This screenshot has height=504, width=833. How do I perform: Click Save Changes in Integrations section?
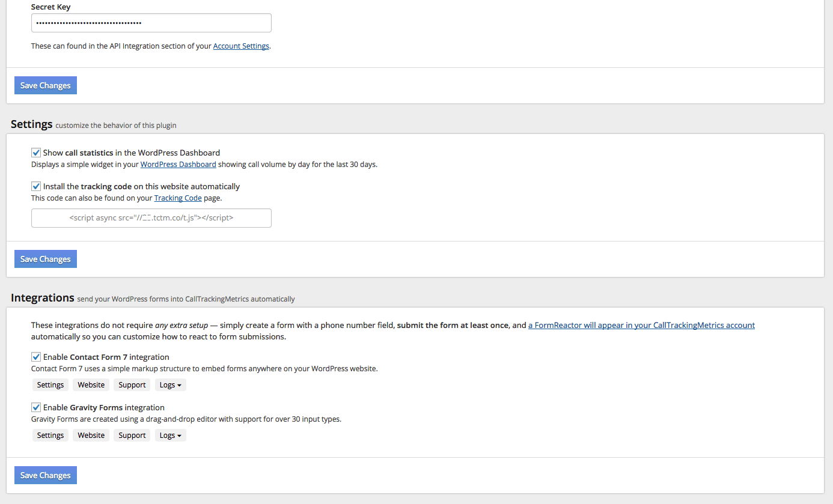(46, 475)
